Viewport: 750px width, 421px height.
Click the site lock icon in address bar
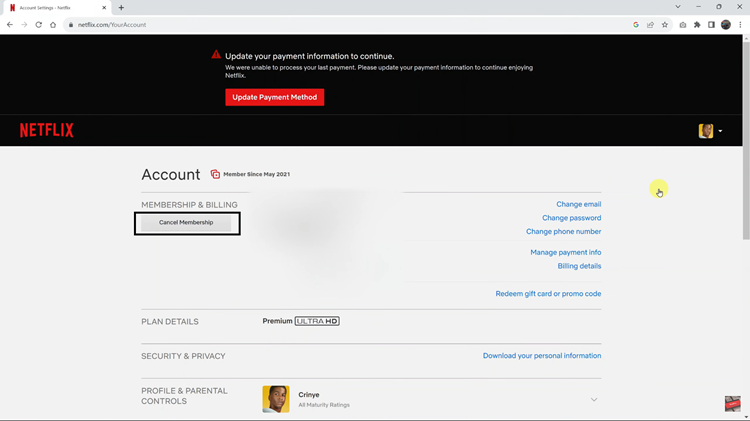pos(71,25)
